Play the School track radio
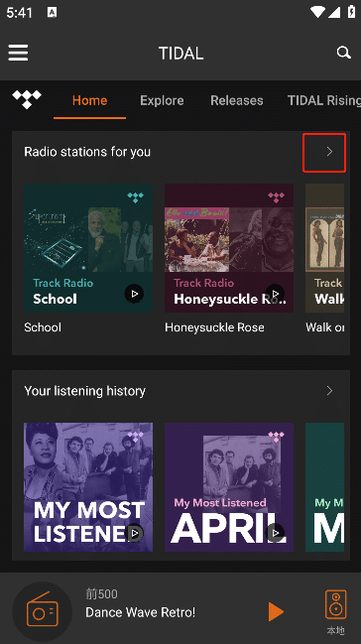The width and height of the screenshot is (361, 644). pos(134,294)
